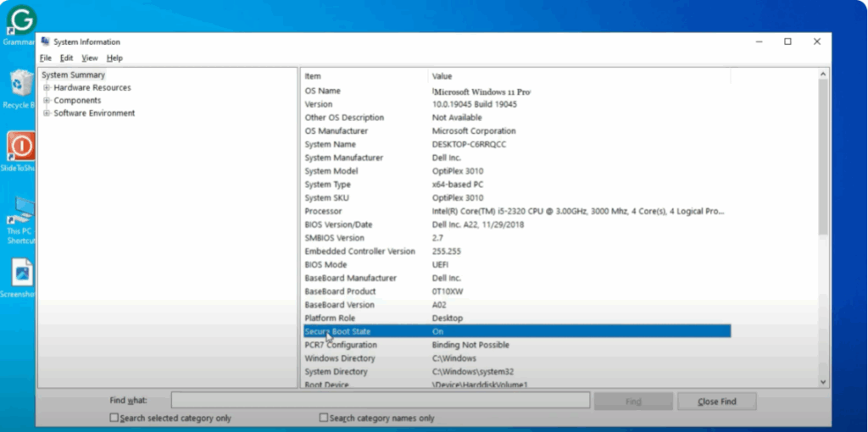Viewport: 868px width, 432px height.
Task: Select the BaseBoard Product row
Action: [516, 291]
